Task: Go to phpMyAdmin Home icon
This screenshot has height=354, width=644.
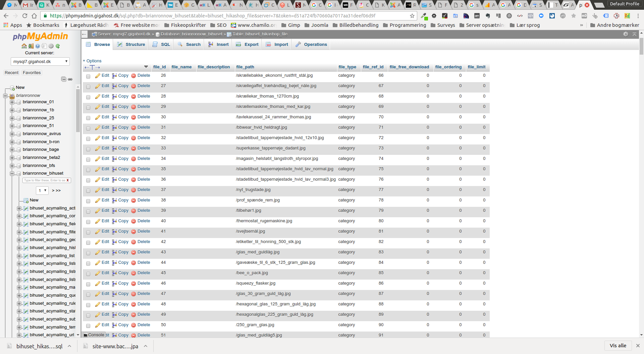Action: (24, 46)
